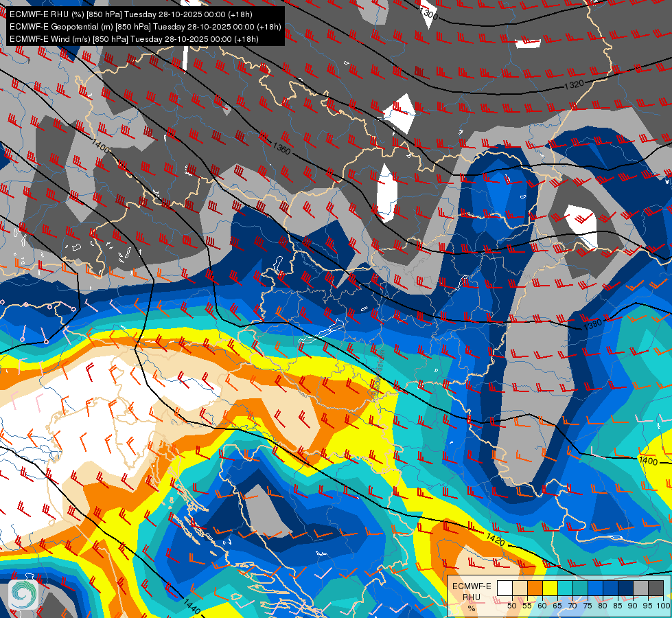Viewport: 672px width, 618px height.
Task: Click the cyan 65-70% legend swatch
Action: (566, 588)
